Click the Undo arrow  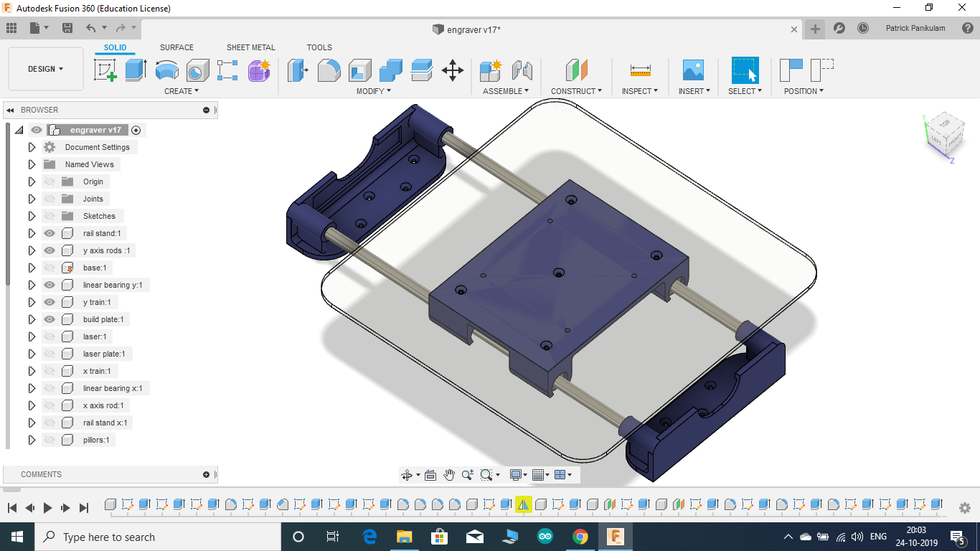point(90,28)
